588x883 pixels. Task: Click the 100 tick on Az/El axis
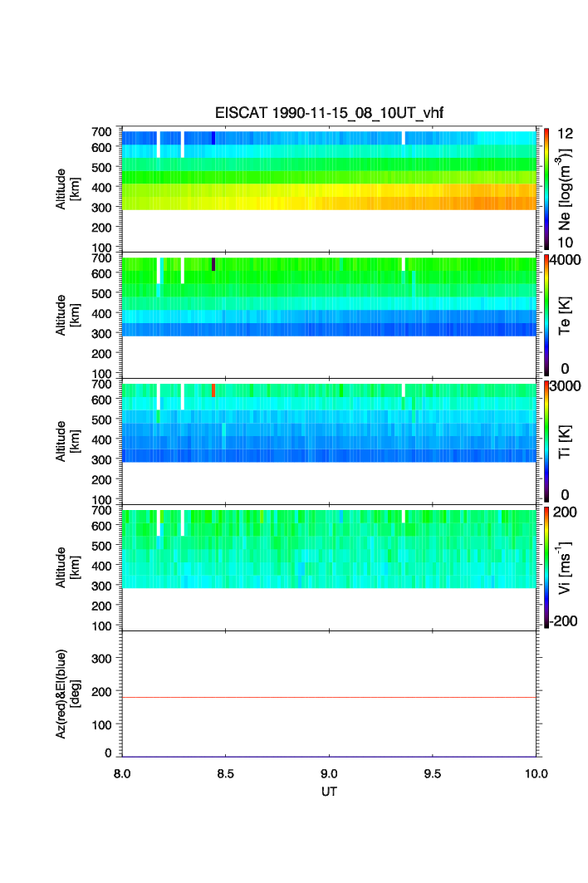coord(101,725)
